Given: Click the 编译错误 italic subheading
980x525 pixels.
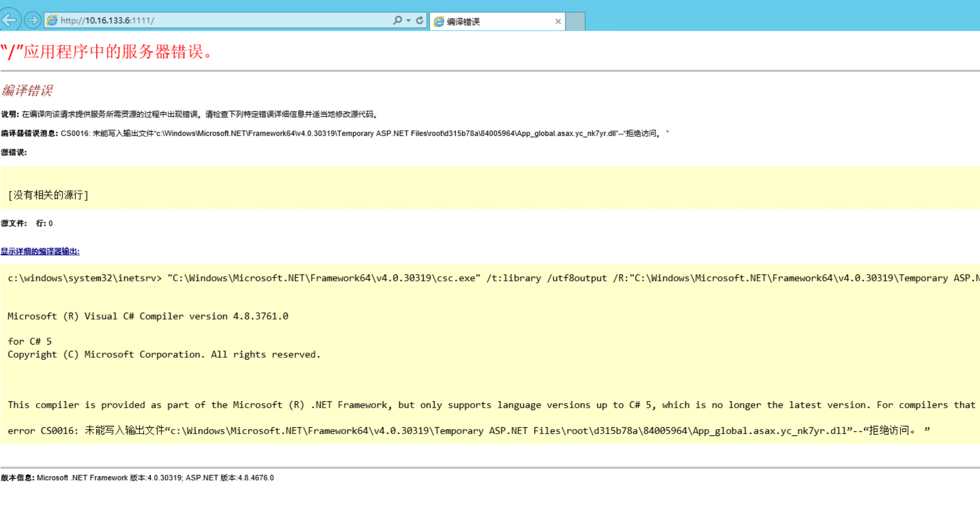Looking at the screenshot, I should 27,90.
